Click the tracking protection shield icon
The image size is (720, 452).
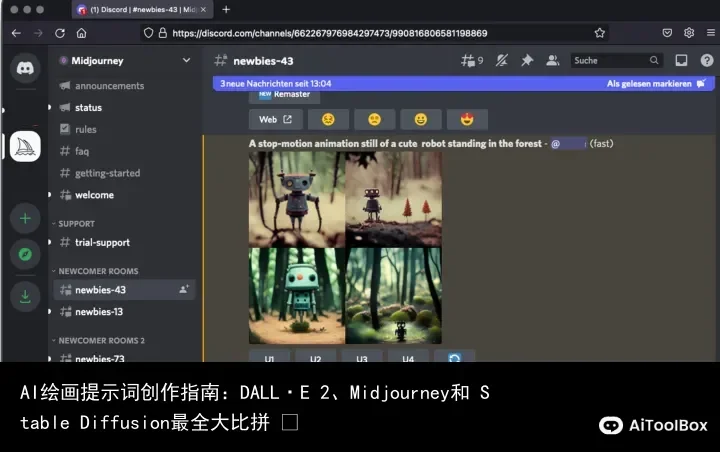click(148, 33)
